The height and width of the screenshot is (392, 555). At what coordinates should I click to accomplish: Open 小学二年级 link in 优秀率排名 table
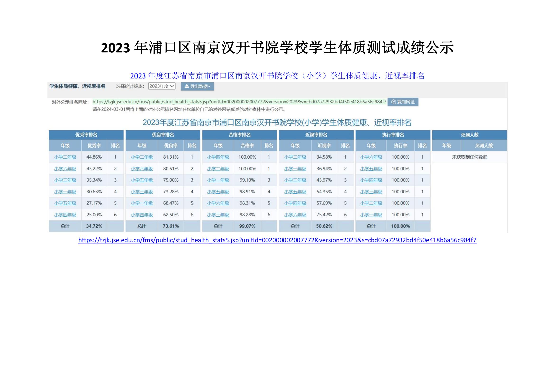65,157
